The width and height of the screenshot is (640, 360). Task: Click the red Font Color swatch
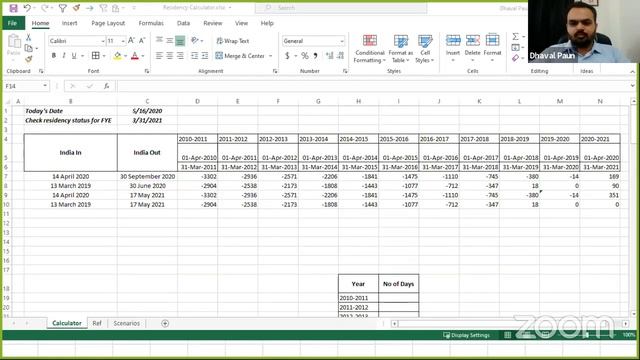tap(135, 56)
